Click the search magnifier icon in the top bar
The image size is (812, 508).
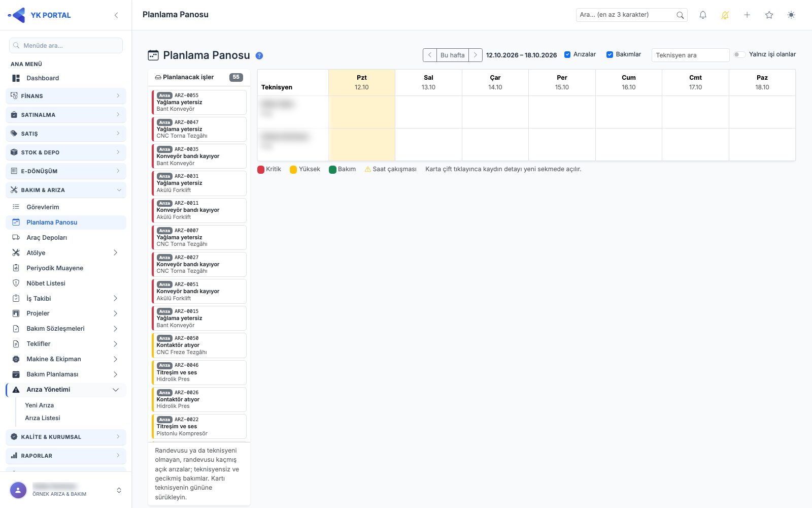pos(680,15)
